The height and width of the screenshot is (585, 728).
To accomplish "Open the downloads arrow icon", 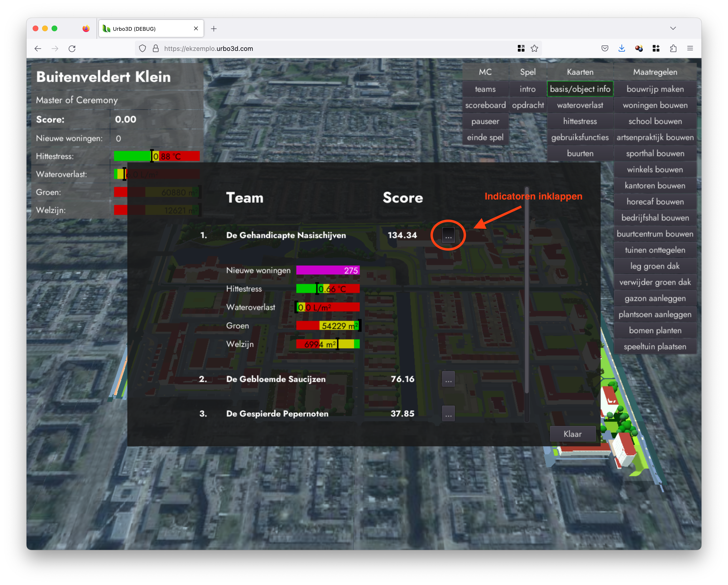I will tap(622, 49).
